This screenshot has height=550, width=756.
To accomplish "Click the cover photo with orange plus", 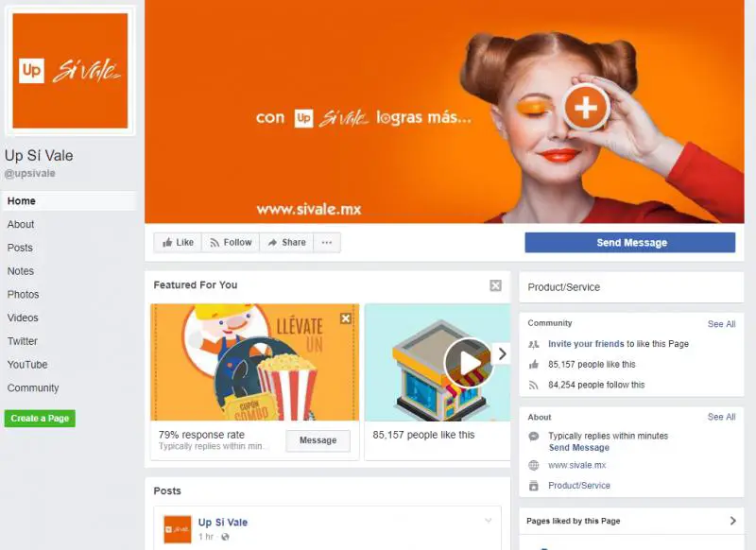I will 444,112.
